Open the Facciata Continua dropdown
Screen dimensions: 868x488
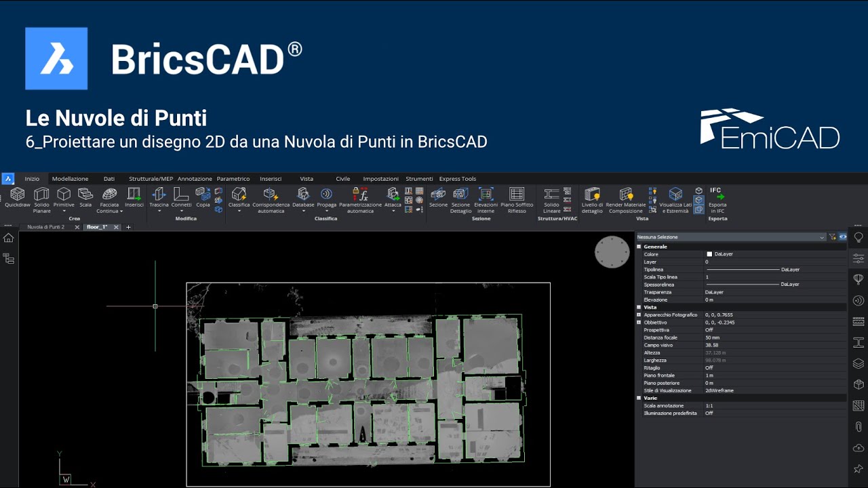click(121, 211)
